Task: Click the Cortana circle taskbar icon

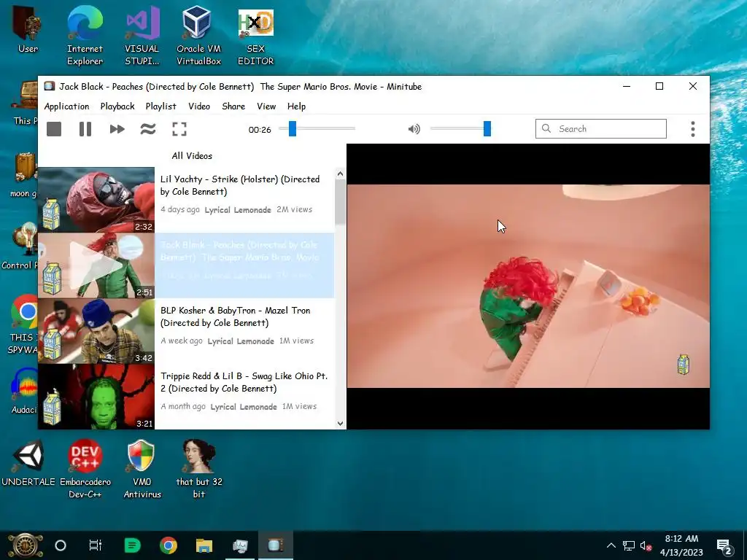Action: pos(61,545)
